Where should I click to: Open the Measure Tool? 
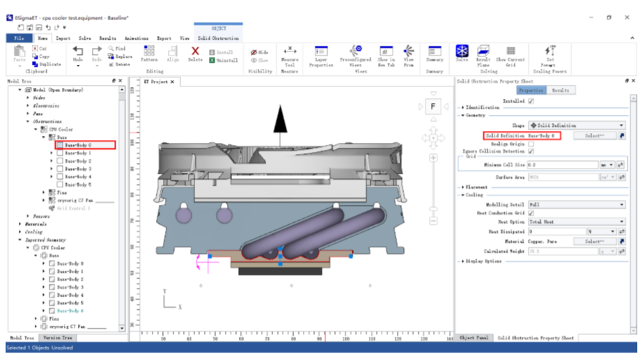click(x=290, y=52)
